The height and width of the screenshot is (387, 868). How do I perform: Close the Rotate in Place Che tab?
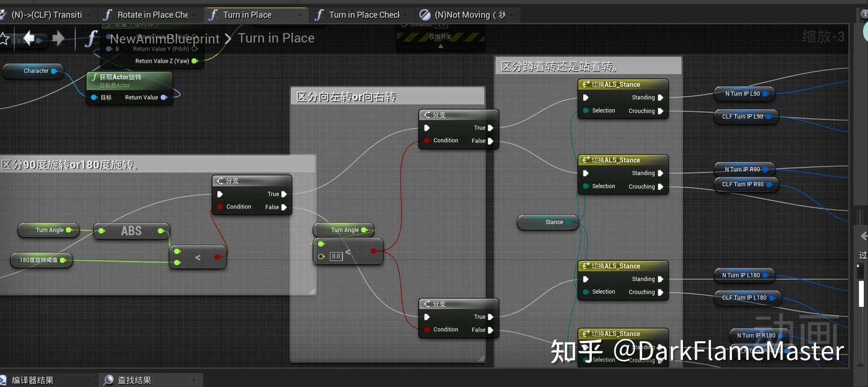point(194,14)
